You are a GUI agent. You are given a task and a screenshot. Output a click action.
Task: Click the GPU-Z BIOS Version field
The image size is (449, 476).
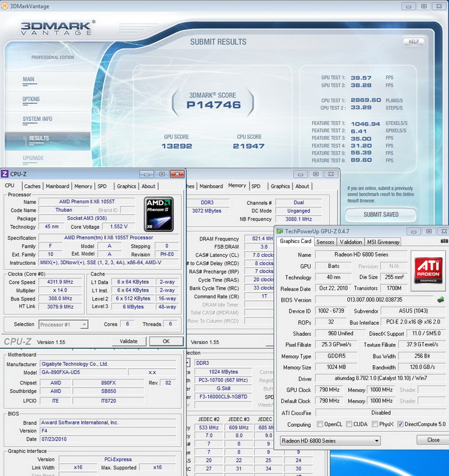point(375,300)
